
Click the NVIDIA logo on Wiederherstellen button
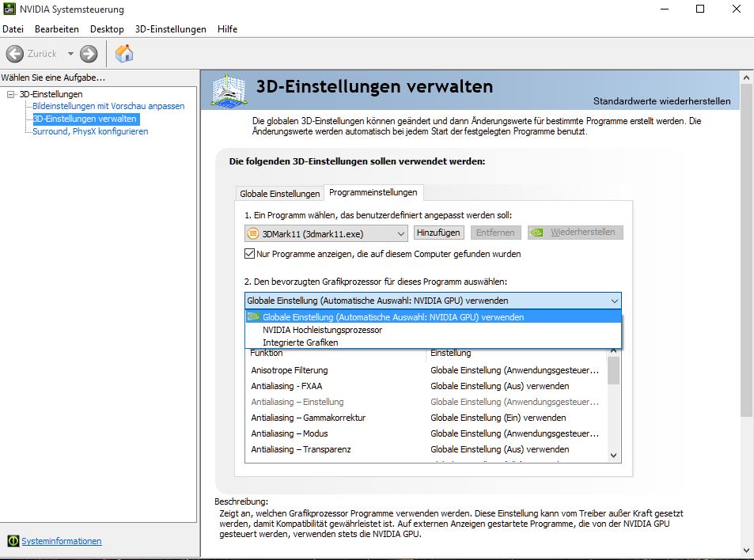click(x=536, y=233)
